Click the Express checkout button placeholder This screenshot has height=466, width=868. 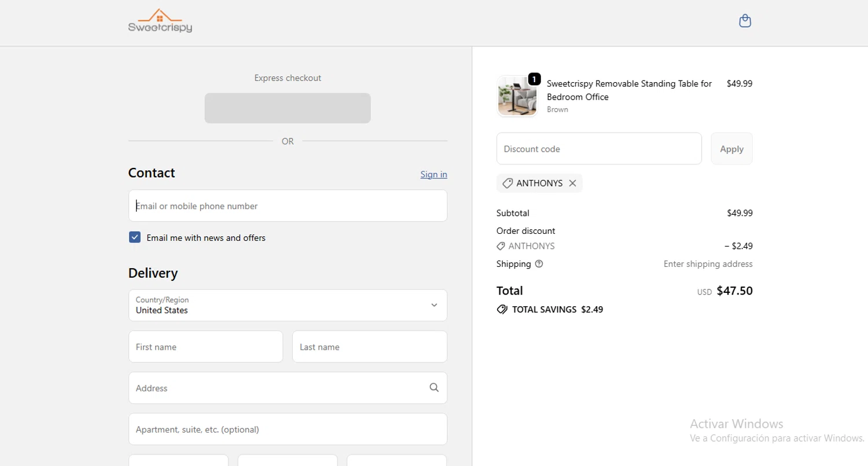click(288, 108)
